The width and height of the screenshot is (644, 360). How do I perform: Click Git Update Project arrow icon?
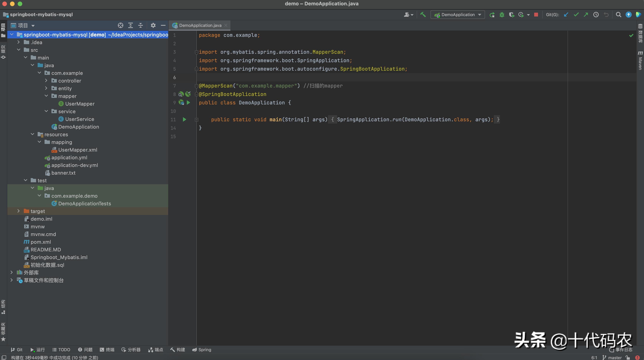coord(566,15)
